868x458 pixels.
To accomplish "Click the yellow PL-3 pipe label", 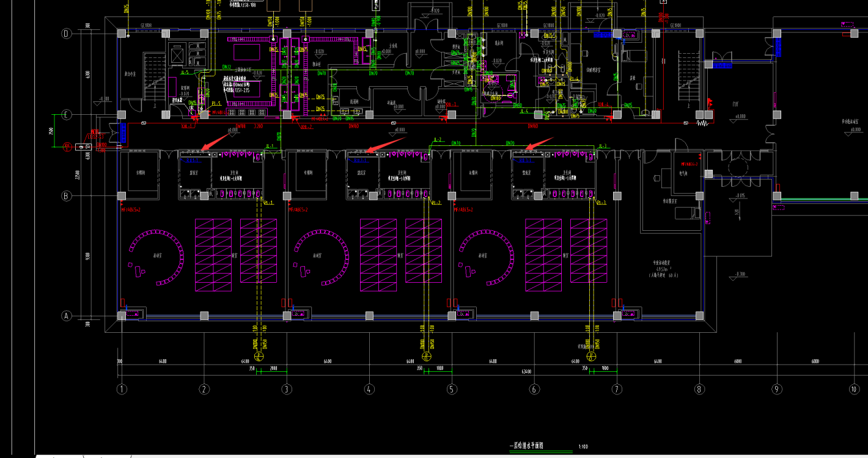I will click(x=601, y=202).
